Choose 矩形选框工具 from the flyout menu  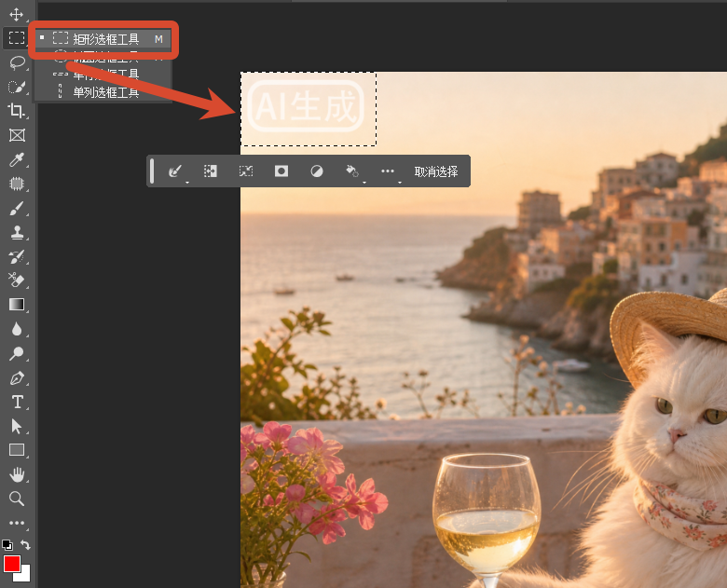click(x=103, y=39)
